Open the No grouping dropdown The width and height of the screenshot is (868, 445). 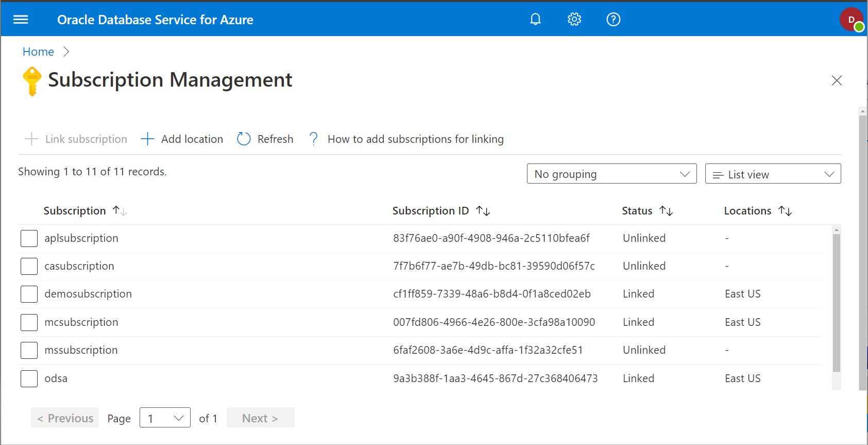coord(612,174)
